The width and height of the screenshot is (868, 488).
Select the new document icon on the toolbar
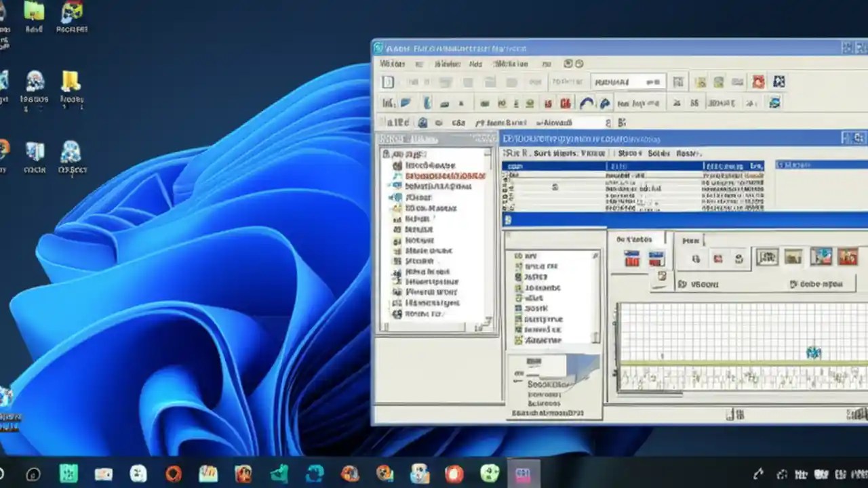(388, 82)
